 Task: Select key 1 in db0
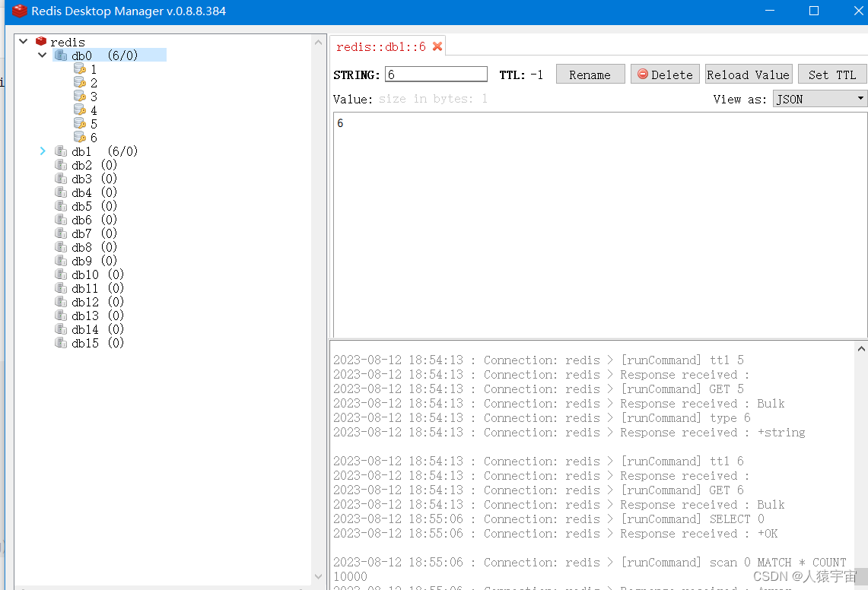pos(94,69)
